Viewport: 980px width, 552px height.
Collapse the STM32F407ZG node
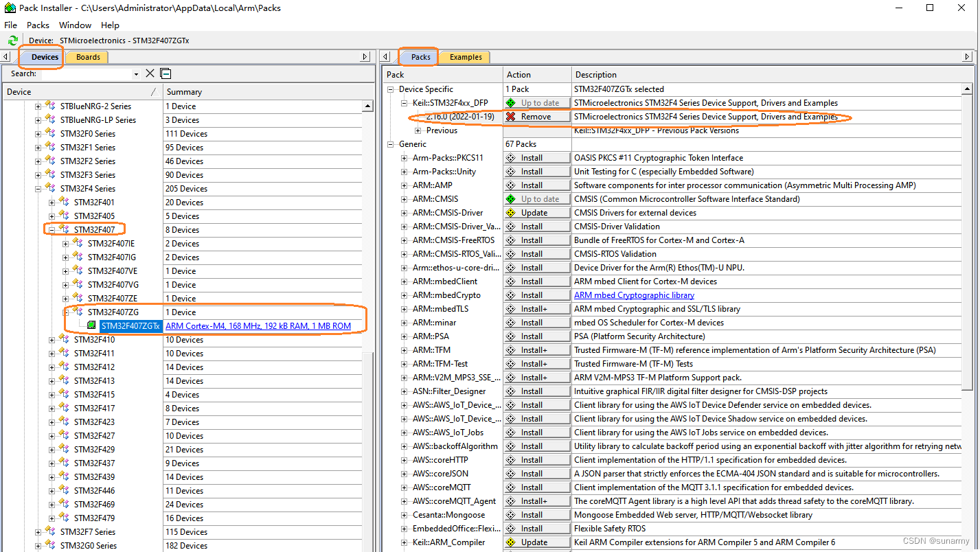(66, 312)
